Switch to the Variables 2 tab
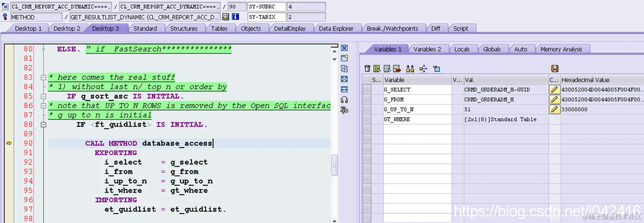This screenshot has height=223, width=644. pos(427,49)
